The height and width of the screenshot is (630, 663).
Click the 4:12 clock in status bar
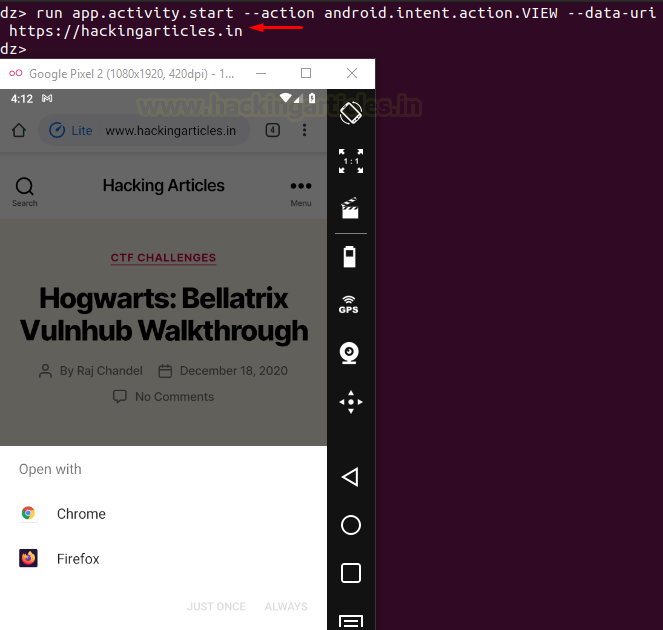(x=22, y=99)
